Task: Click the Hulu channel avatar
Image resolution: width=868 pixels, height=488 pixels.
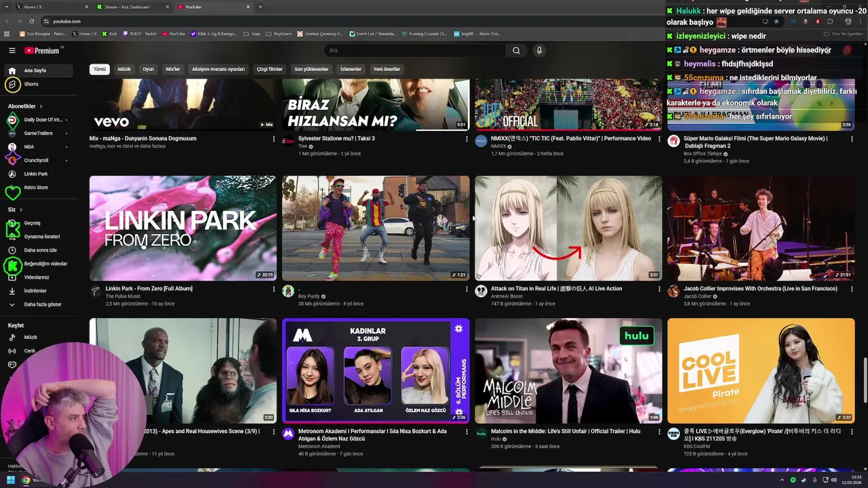Action: (x=481, y=433)
